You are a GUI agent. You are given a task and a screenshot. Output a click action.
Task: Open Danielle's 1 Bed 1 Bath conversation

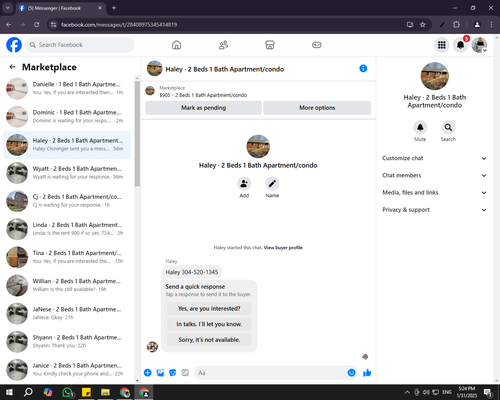[x=67, y=88]
